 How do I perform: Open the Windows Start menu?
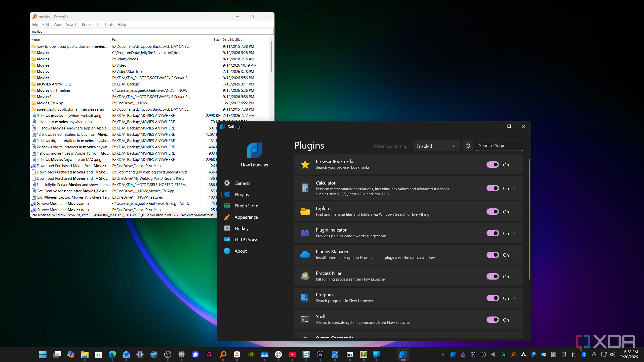coord(43,354)
